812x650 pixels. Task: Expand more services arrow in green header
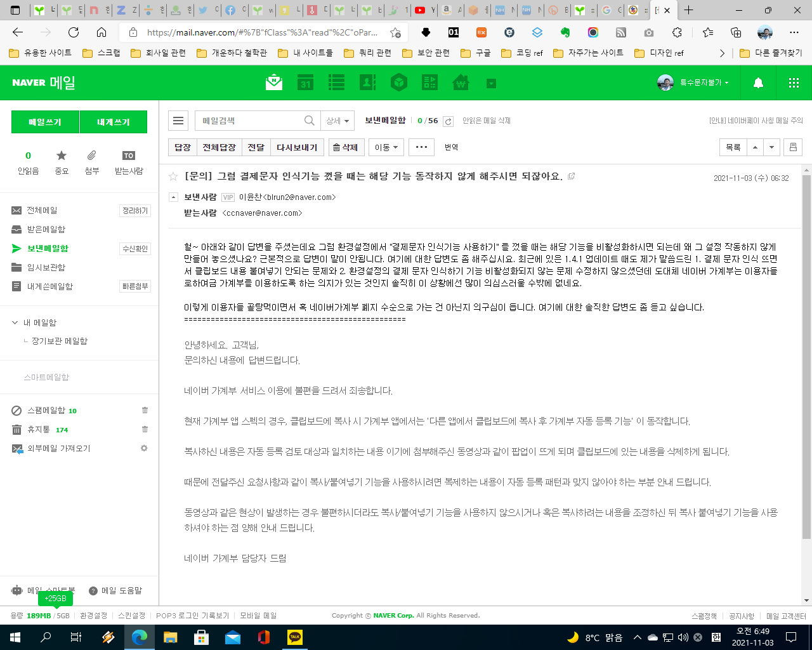(x=491, y=83)
